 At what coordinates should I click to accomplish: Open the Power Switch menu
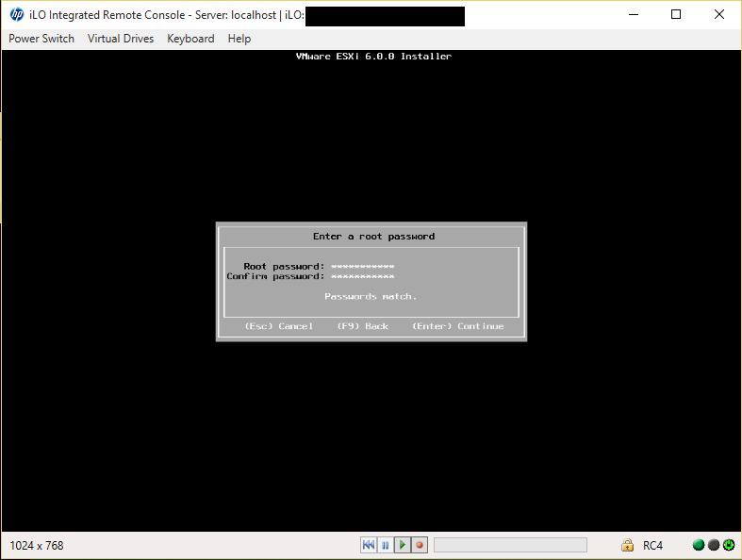coord(41,39)
